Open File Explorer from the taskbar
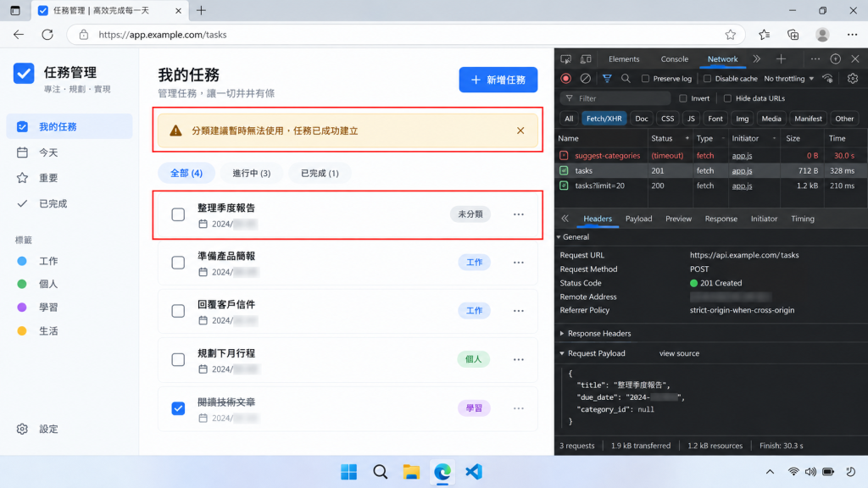The image size is (868, 488). (x=411, y=472)
